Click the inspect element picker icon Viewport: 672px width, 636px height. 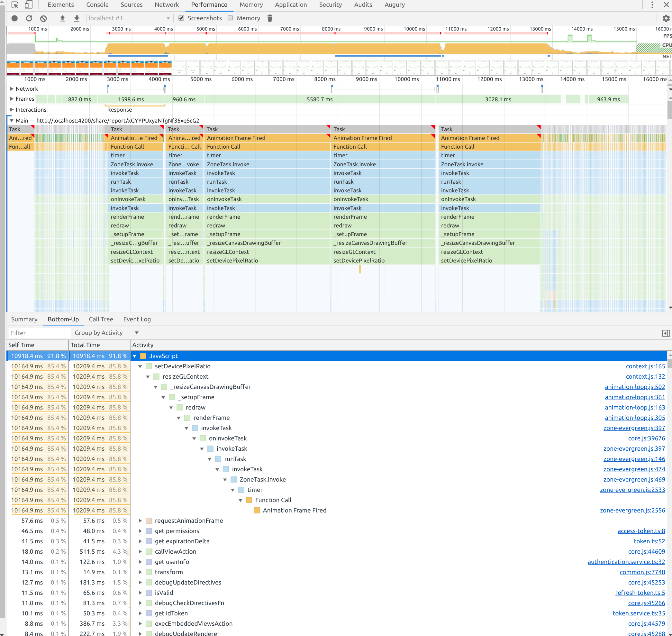[14, 5]
